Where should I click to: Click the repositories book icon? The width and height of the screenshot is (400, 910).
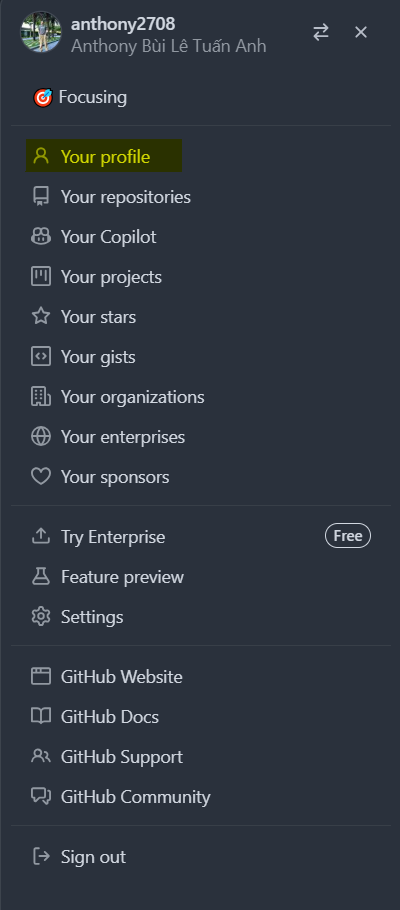point(41,197)
